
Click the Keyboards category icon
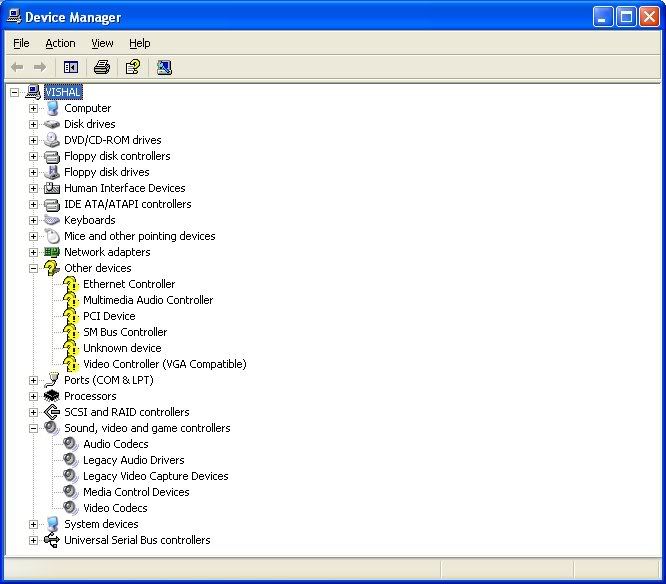[52, 220]
